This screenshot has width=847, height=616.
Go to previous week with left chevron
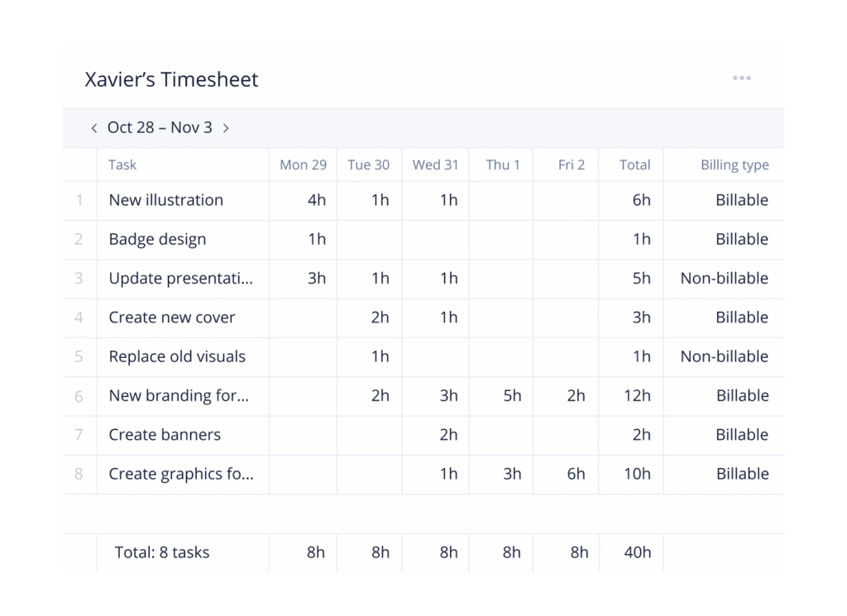tap(94, 128)
